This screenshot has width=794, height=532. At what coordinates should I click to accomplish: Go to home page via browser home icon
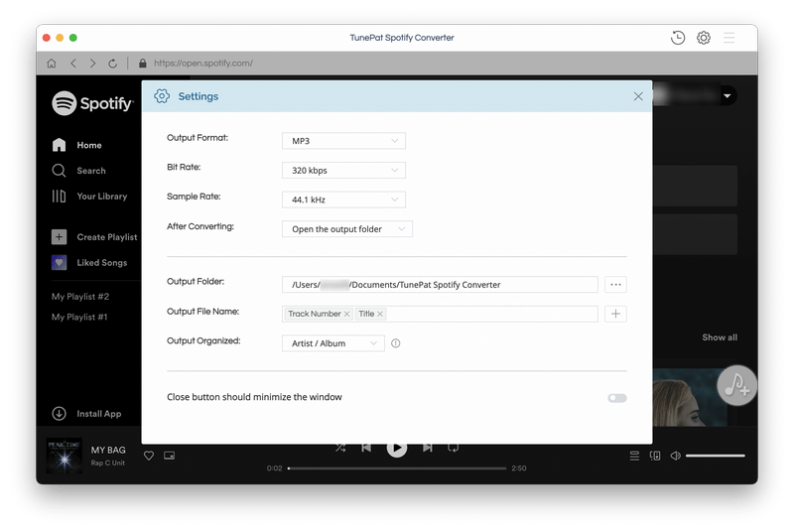[x=52, y=64]
